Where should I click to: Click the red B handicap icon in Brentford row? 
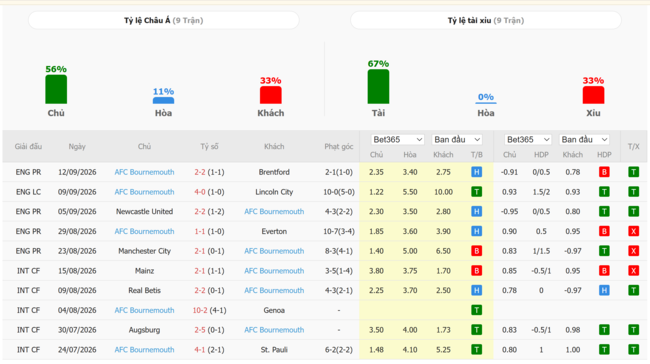(604, 172)
